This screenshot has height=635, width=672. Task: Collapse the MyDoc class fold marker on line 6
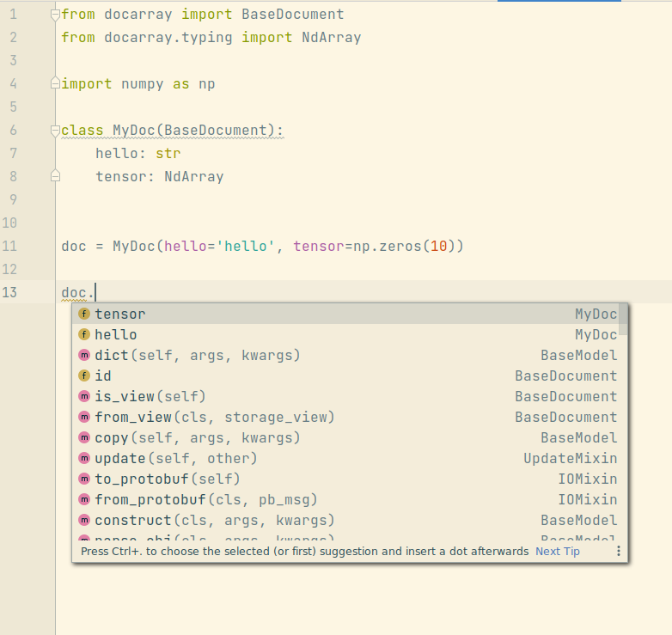pyautogui.click(x=55, y=131)
